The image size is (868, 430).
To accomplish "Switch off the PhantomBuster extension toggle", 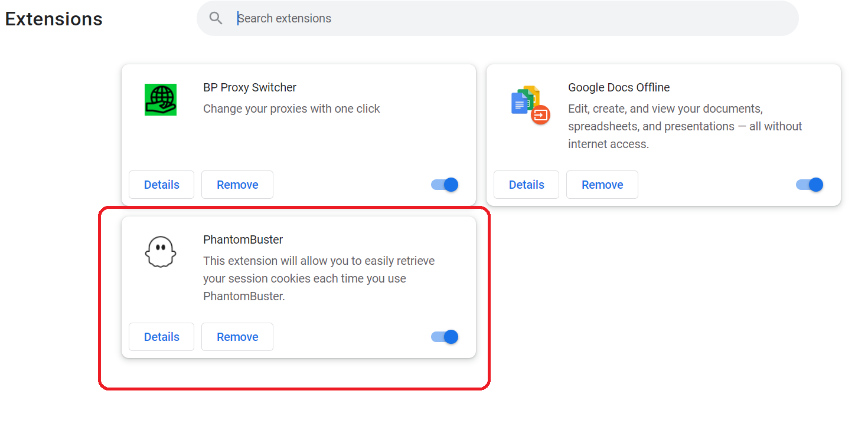I will click(445, 337).
